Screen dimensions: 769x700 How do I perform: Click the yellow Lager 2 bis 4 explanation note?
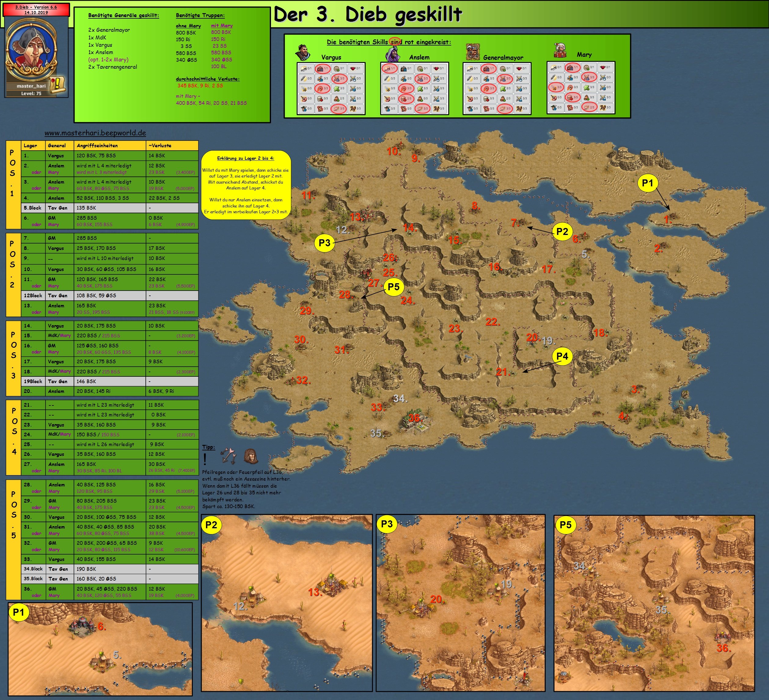(246, 185)
